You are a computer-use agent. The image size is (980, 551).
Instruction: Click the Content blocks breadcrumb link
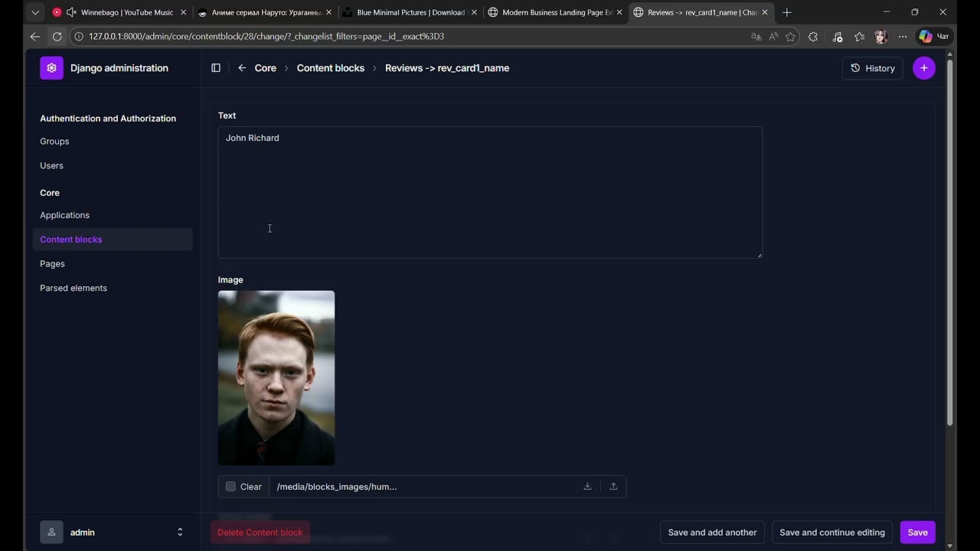pyautogui.click(x=331, y=68)
